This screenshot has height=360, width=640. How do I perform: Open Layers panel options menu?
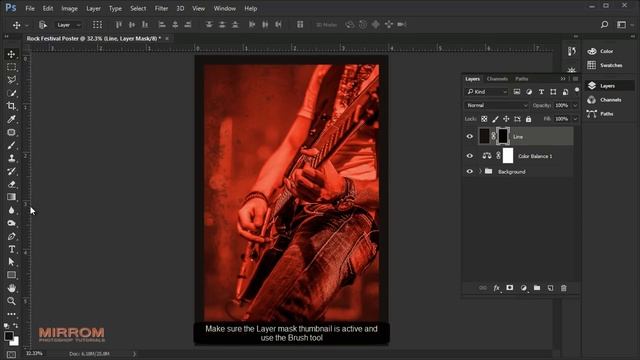tap(575, 78)
